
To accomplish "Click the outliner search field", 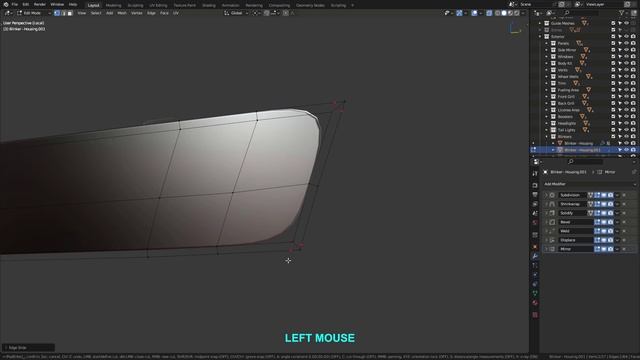I will point(582,13).
